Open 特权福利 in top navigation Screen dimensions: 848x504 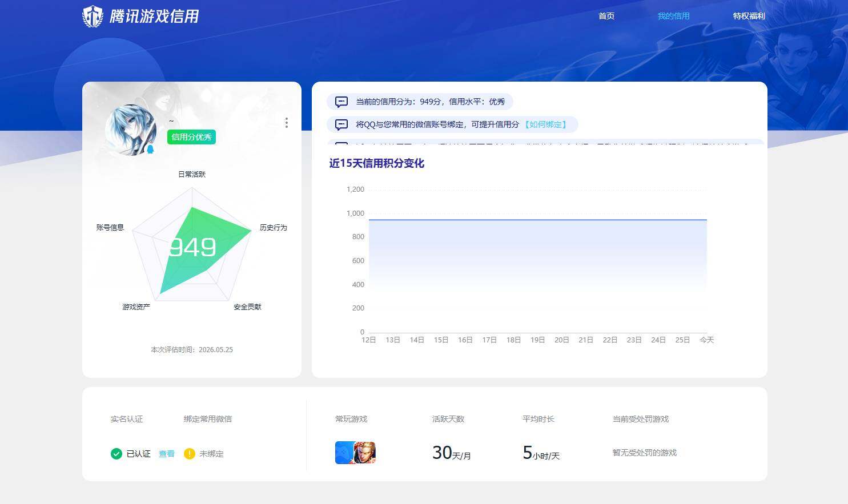749,16
